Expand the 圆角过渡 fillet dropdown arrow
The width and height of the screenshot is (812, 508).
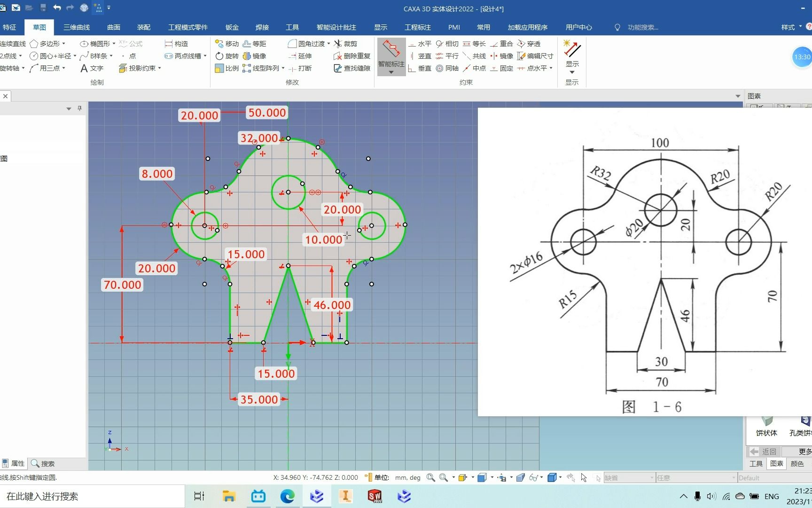[x=328, y=44]
